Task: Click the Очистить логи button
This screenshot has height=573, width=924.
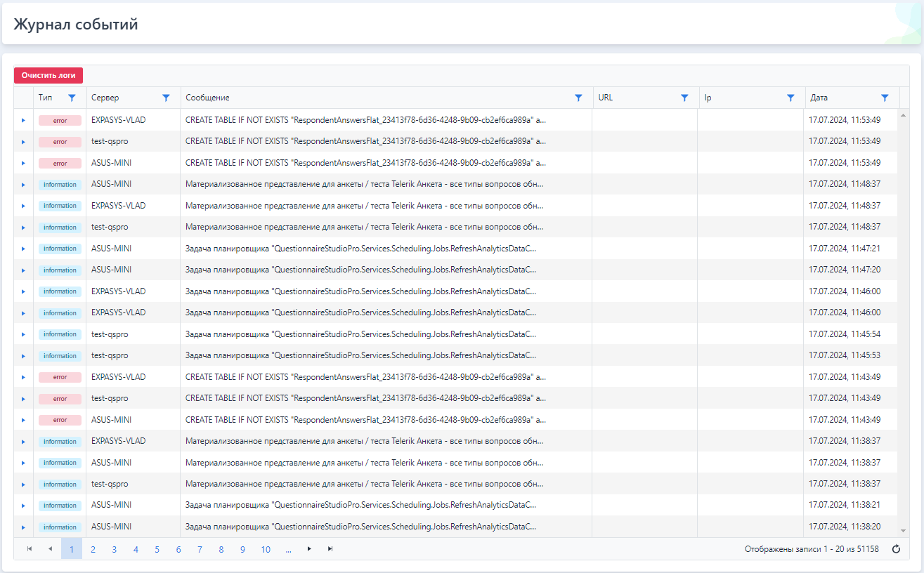Action: 48,76
